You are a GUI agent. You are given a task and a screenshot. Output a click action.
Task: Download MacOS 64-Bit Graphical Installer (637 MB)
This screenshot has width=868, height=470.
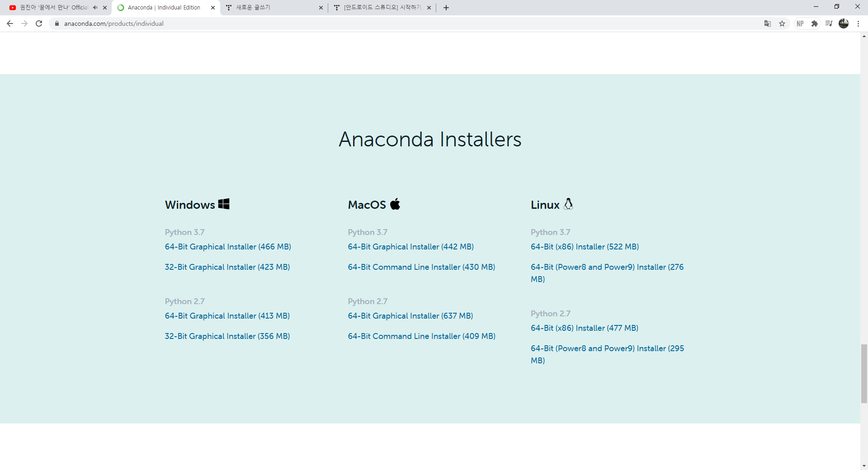point(410,316)
